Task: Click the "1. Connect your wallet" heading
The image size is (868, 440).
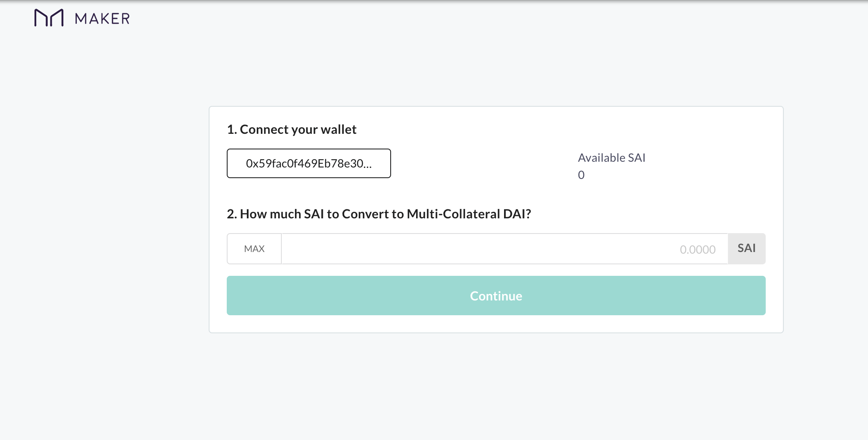Action: [x=292, y=130]
